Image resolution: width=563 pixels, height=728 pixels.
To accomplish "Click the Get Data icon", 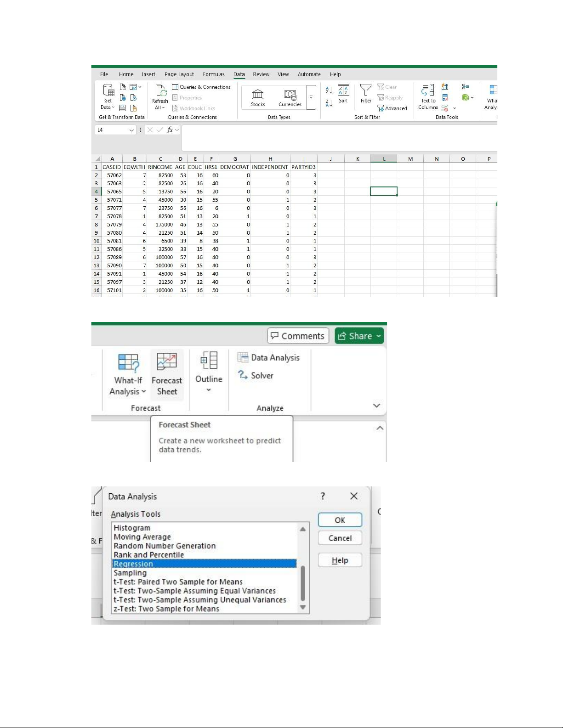I will (108, 90).
